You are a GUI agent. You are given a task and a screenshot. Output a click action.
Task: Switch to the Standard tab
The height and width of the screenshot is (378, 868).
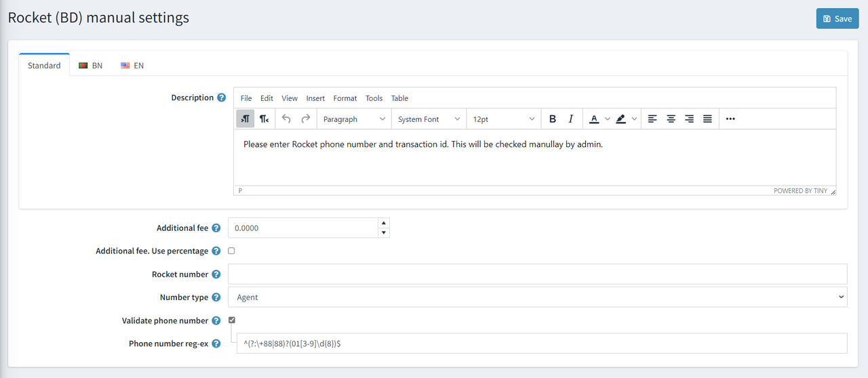44,66
